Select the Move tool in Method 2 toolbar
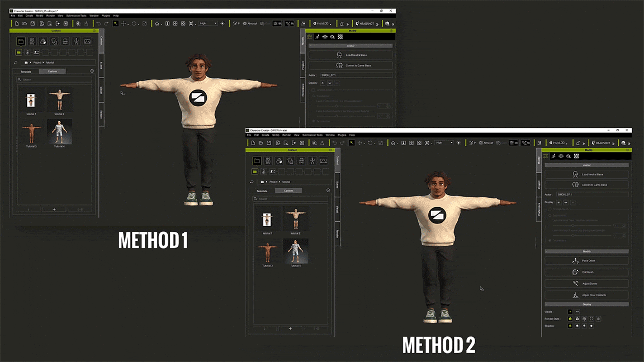644x362 pixels. [360, 143]
